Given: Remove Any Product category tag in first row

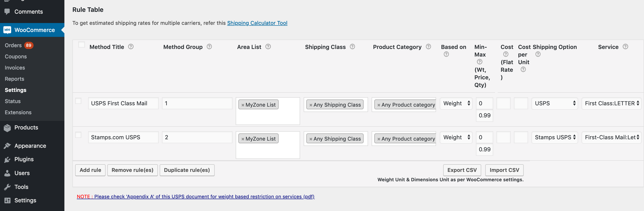Looking at the screenshot, I should coord(379,105).
